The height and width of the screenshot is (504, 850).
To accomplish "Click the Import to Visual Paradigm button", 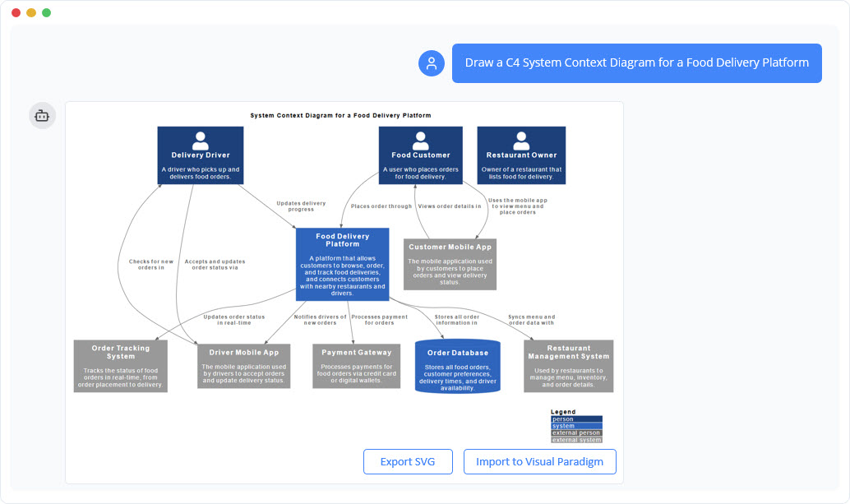I will [x=539, y=461].
